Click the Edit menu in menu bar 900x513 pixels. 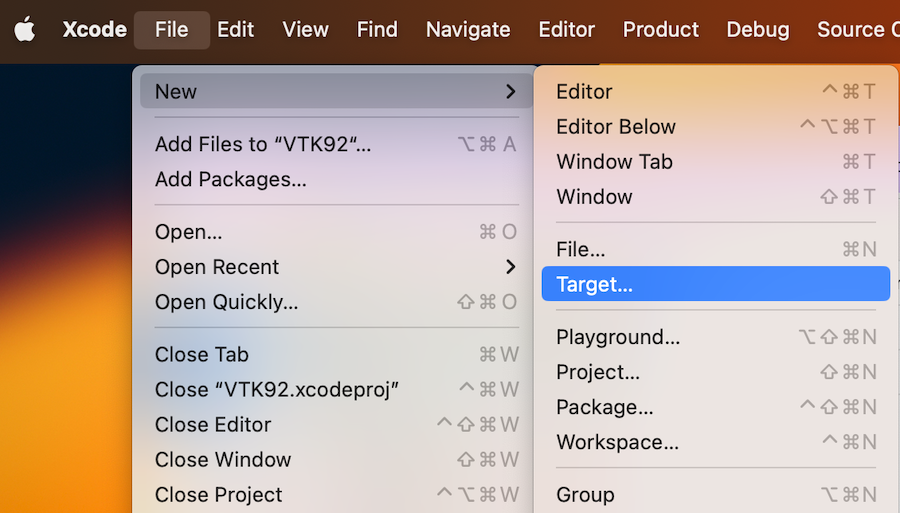[x=235, y=30]
